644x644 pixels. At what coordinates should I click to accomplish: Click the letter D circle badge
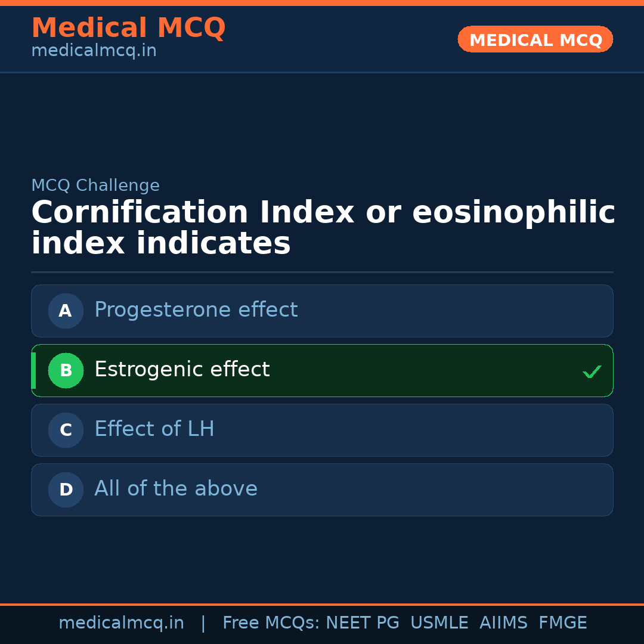(66, 490)
